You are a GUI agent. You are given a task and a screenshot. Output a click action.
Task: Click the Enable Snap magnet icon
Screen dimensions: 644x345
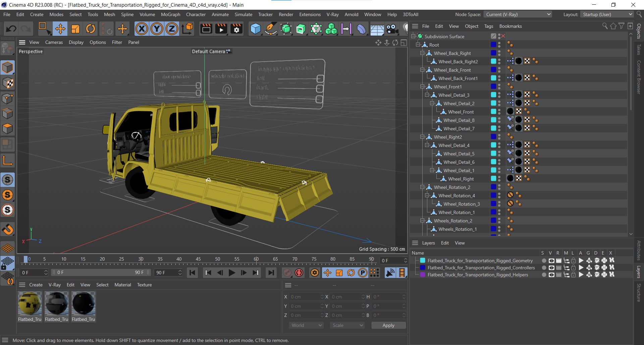(x=7, y=229)
